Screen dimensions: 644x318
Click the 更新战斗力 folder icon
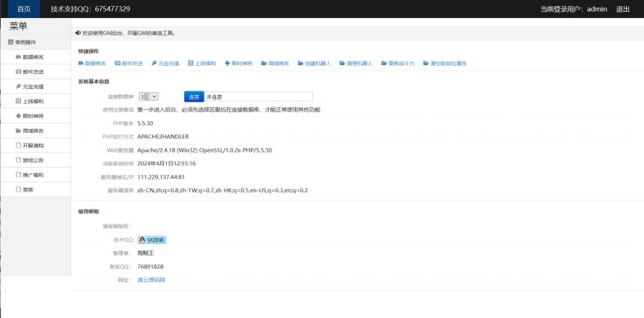pyautogui.click(x=383, y=64)
